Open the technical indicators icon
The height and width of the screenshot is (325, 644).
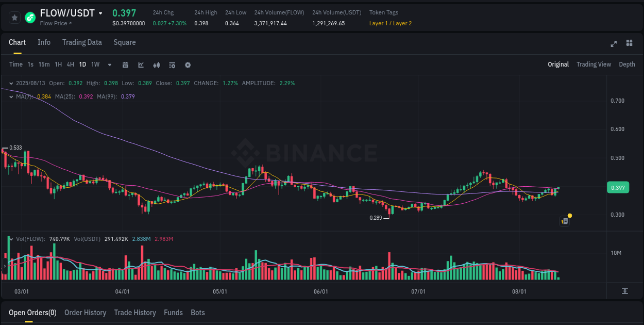tap(156, 64)
